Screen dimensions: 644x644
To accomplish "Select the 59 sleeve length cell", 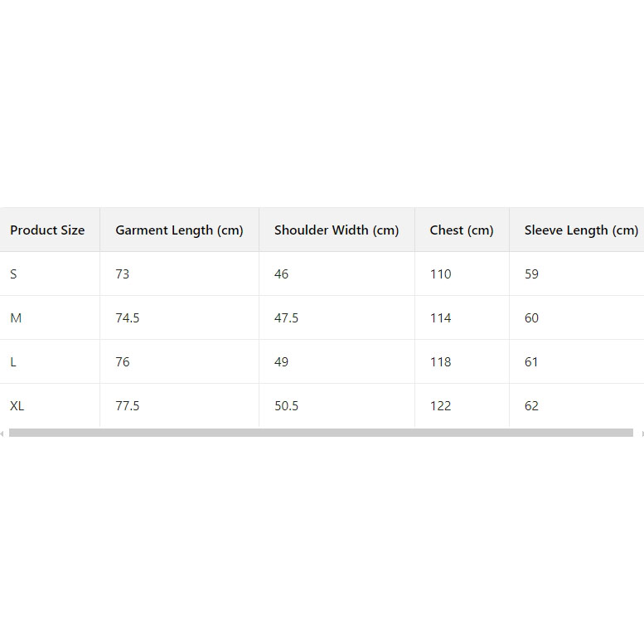I will click(532, 274).
